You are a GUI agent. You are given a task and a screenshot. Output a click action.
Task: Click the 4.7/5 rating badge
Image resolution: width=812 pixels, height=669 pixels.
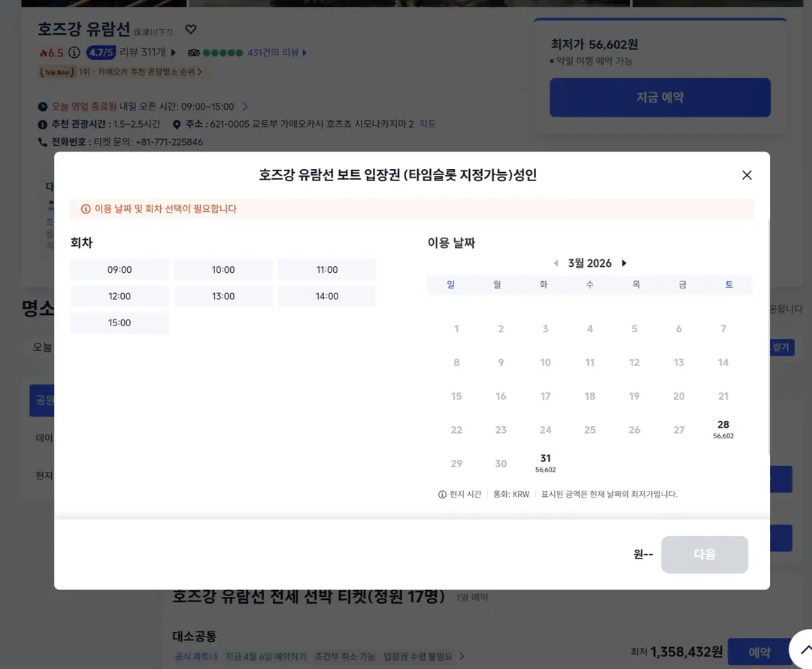point(101,53)
